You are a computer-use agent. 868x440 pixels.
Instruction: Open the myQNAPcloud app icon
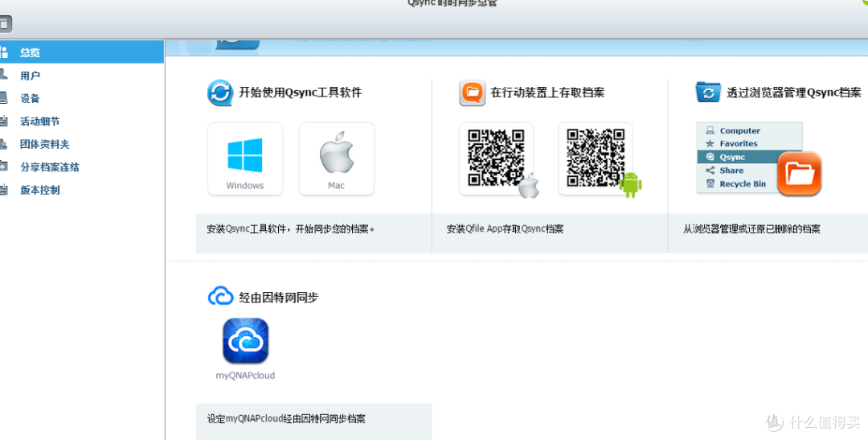pos(246,341)
